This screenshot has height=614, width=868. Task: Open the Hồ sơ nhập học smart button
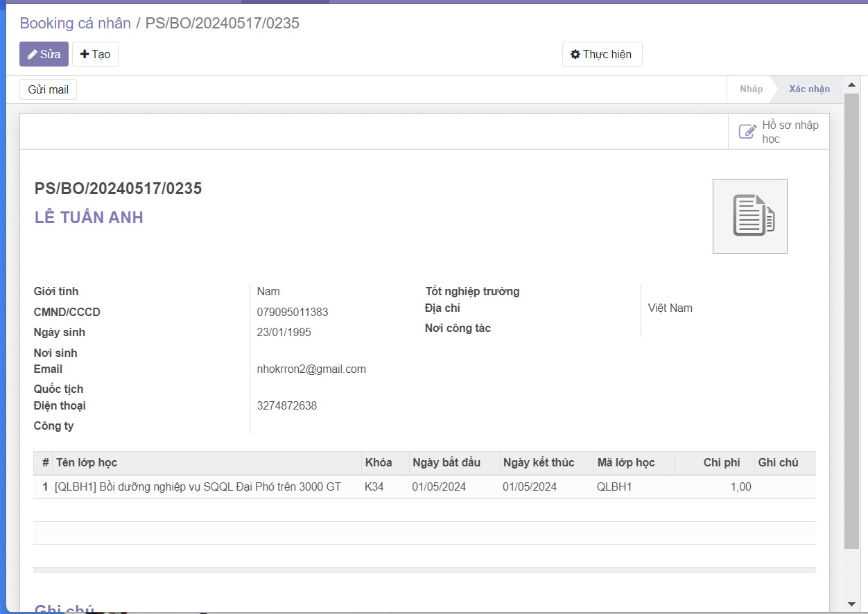point(779,132)
